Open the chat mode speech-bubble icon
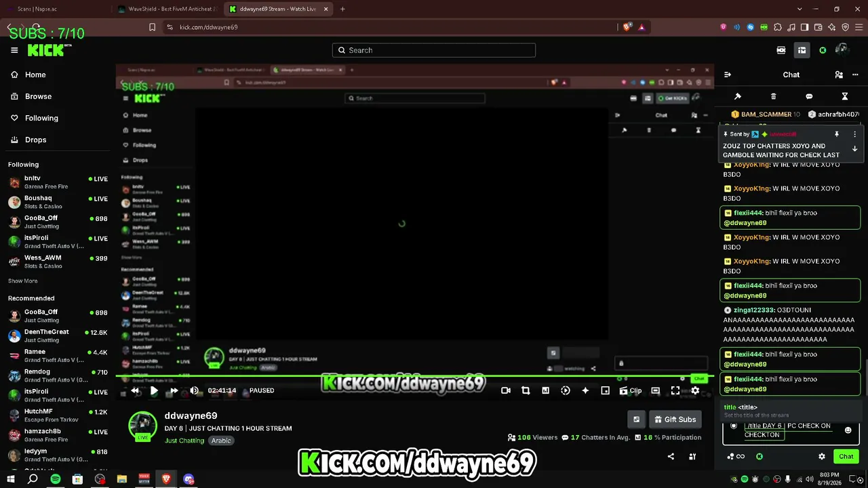The image size is (868, 488). point(809,96)
